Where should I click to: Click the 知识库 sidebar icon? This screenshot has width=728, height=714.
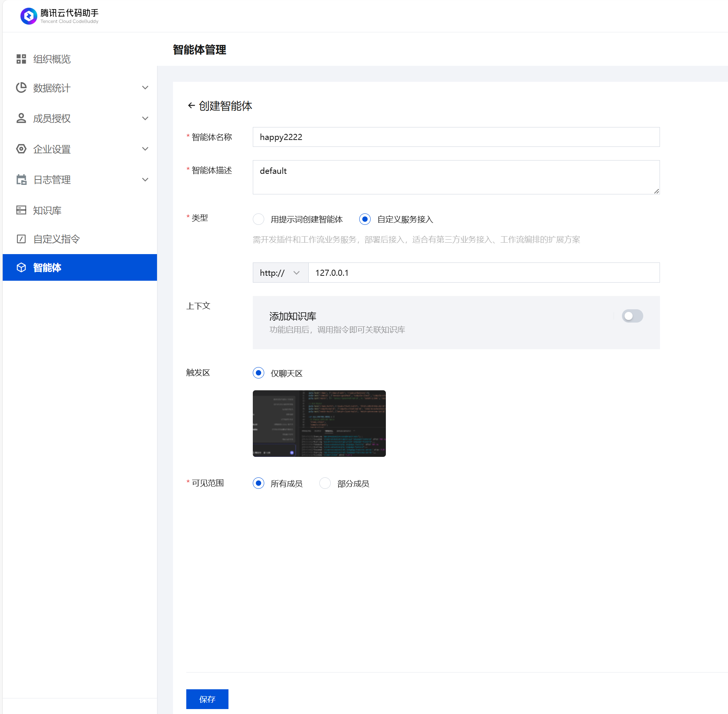[21, 210]
